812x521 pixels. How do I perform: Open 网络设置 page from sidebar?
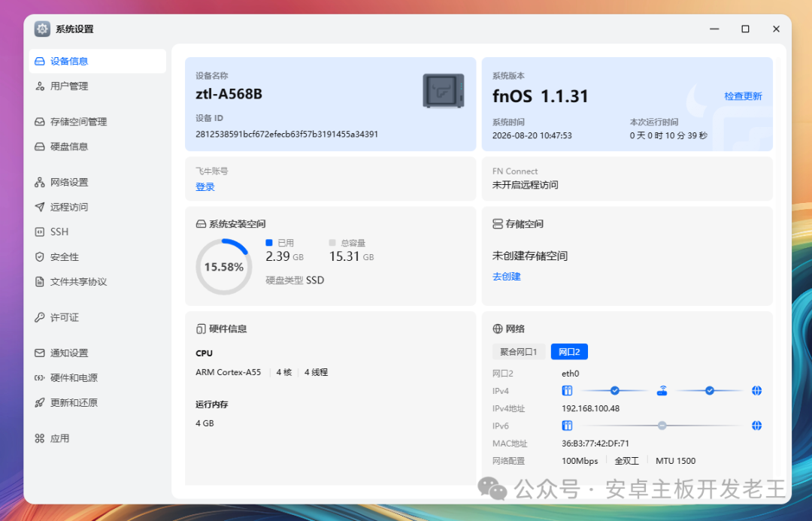[98, 182]
